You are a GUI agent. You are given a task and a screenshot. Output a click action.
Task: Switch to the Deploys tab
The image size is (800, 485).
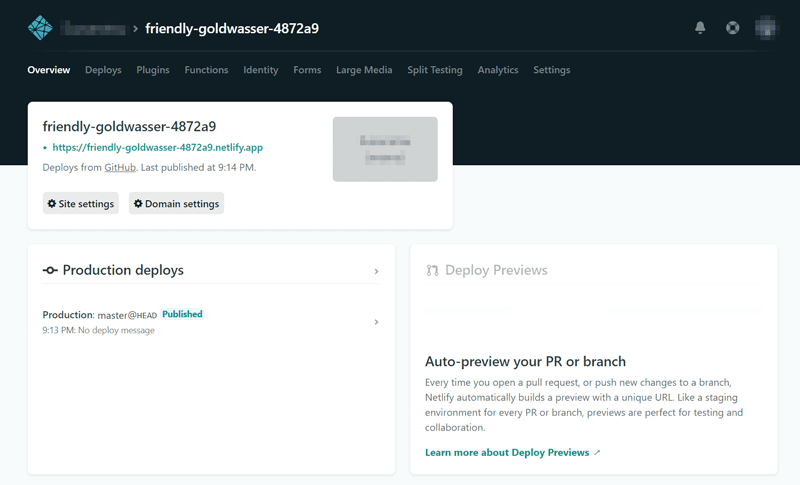click(x=103, y=70)
